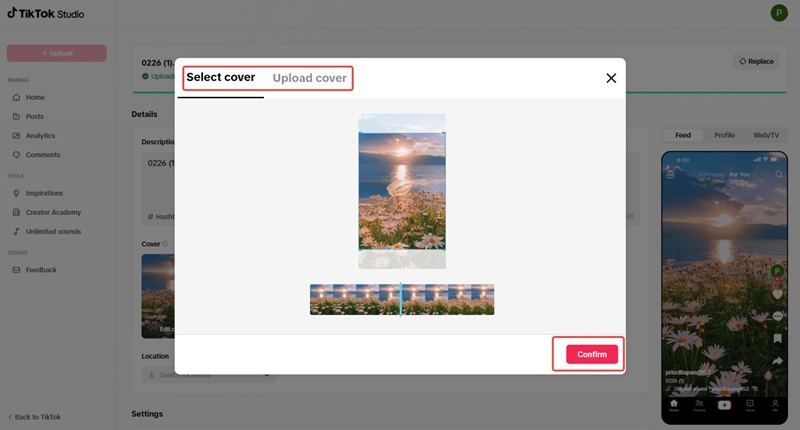Close the cover selection dialog
Image resolution: width=800 pixels, height=430 pixels.
[611, 78]
